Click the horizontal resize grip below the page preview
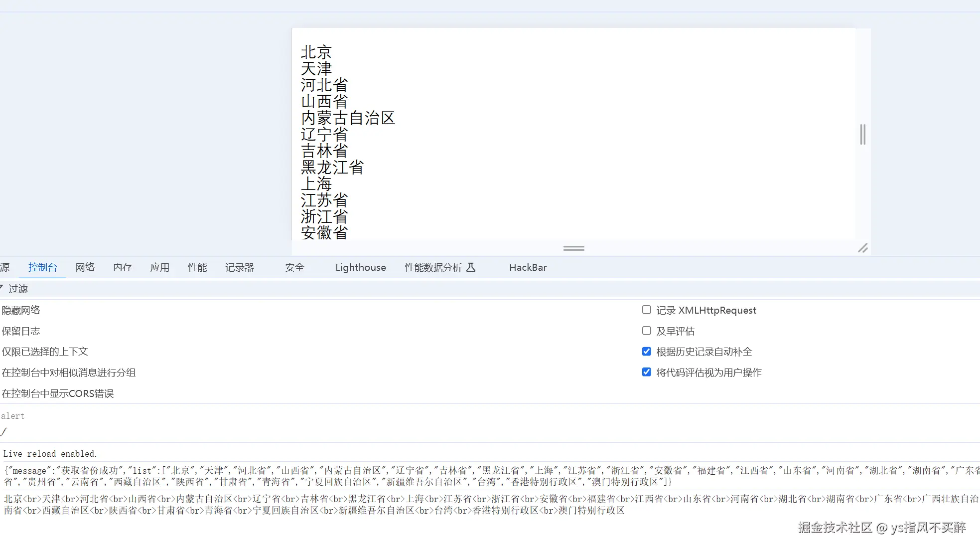The height and width of the screenshot is (549, 980). [573, 248]
